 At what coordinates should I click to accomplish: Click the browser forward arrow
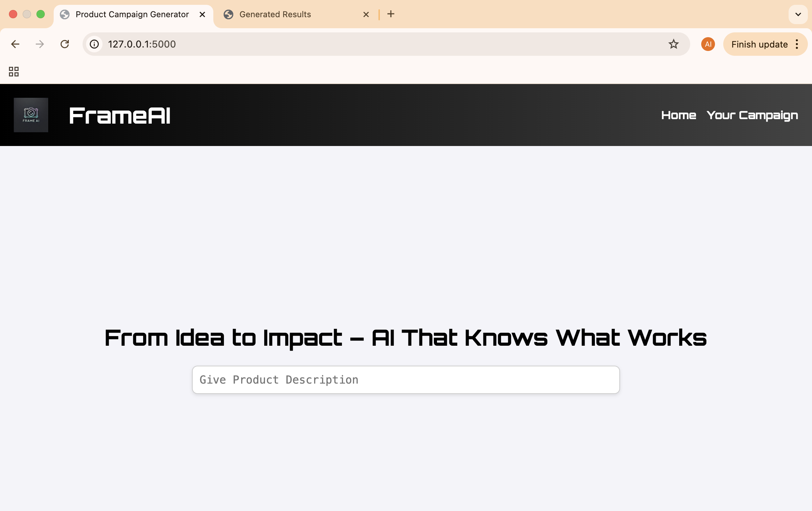coord(40,44)
